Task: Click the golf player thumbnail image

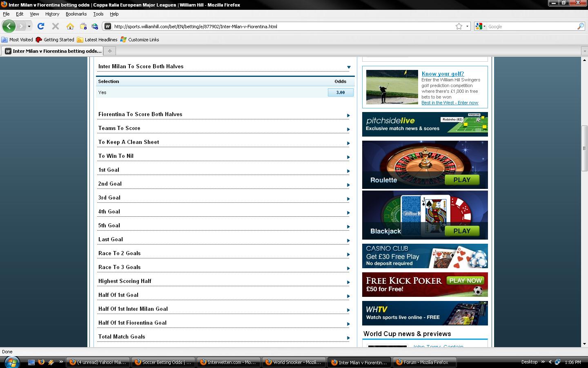Action: [x=392, y=87]
